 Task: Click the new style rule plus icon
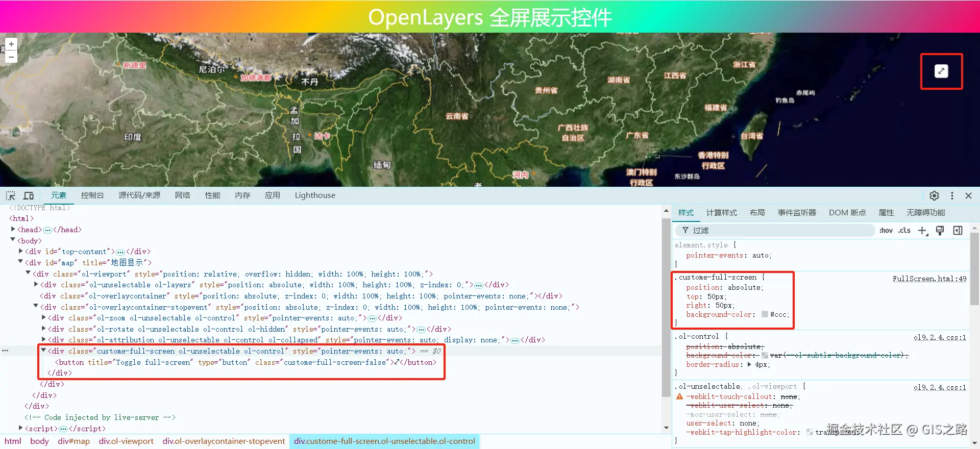tap(923, 231)
